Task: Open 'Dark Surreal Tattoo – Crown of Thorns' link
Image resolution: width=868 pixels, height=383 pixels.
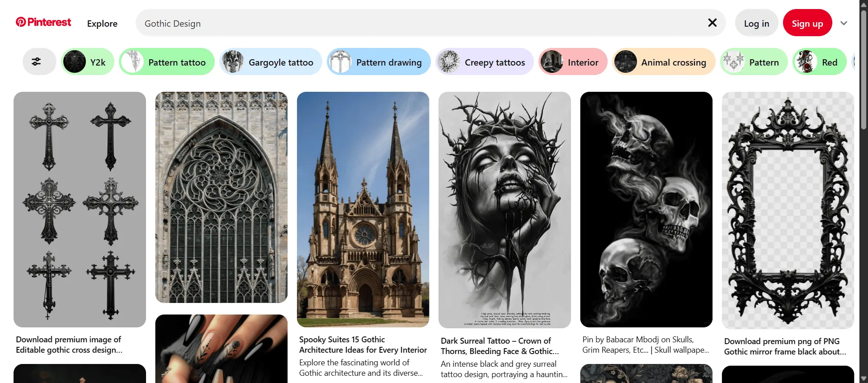Action: tap(500, 346)
